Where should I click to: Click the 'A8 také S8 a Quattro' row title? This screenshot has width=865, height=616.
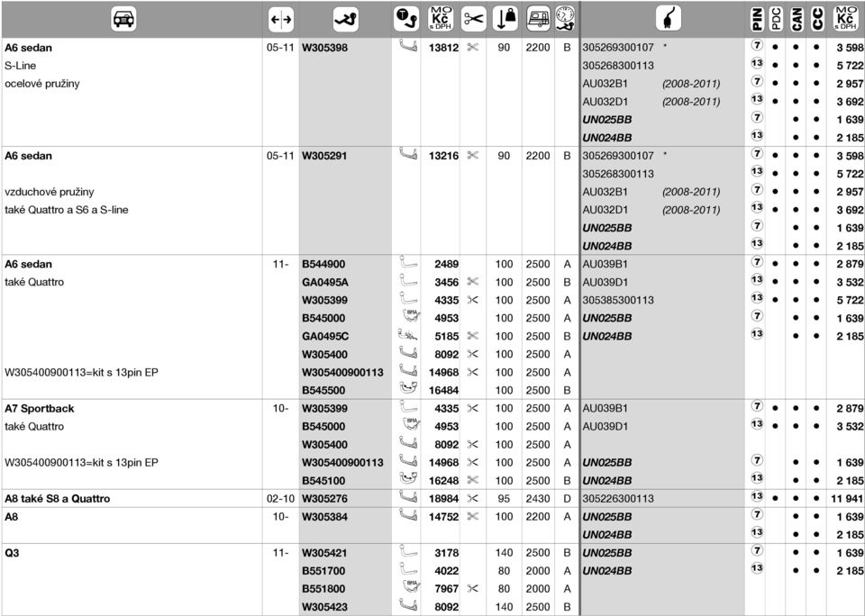(58, 499)
